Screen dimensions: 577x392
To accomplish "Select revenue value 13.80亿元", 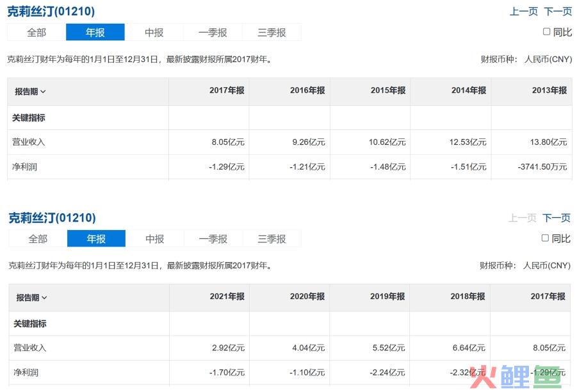I will click(x=548, y=142).
